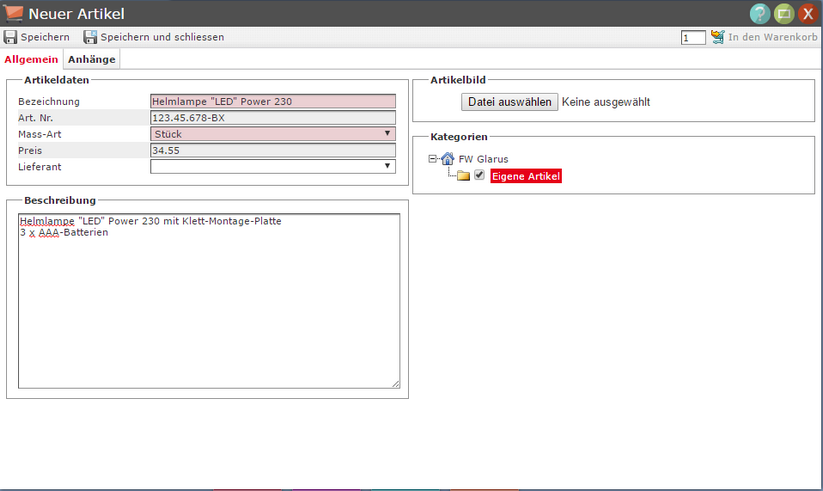Click the green window maximize icon
Screen dimensions: 823x491
(x=784, y=14)
